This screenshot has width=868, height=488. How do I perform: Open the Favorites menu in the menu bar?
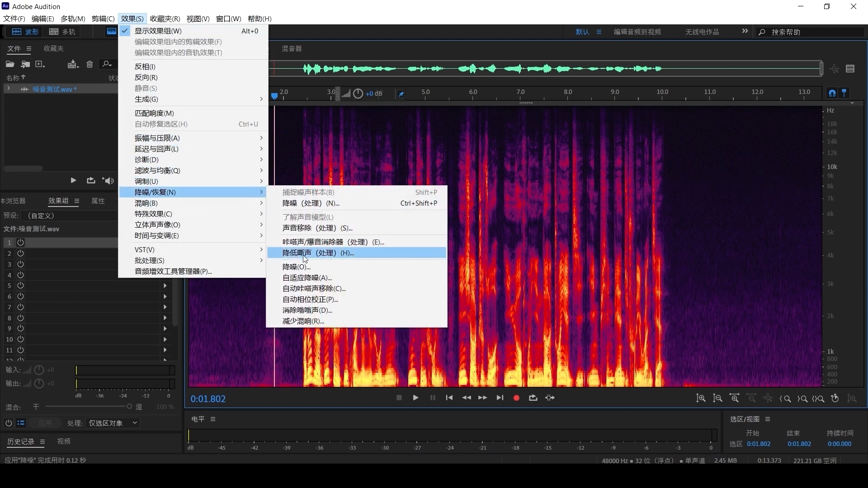pyautogui.click(x=165, y=19)
